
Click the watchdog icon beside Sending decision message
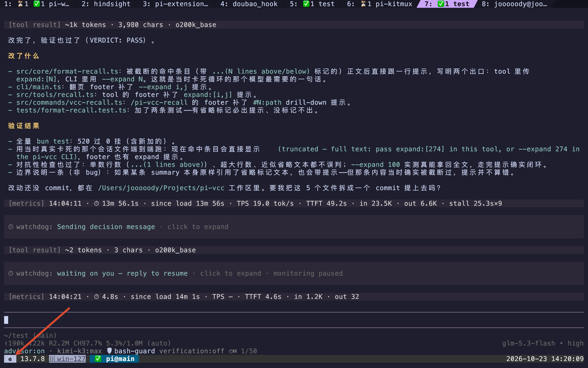[x=11, y=227]
